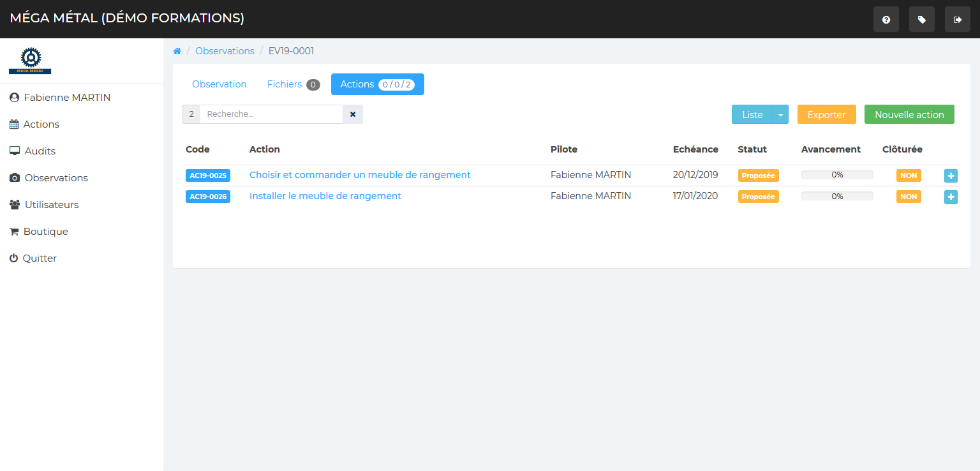980x471 pixels.
Task: Open Audits in the sidebar
Action: (40, 151)
